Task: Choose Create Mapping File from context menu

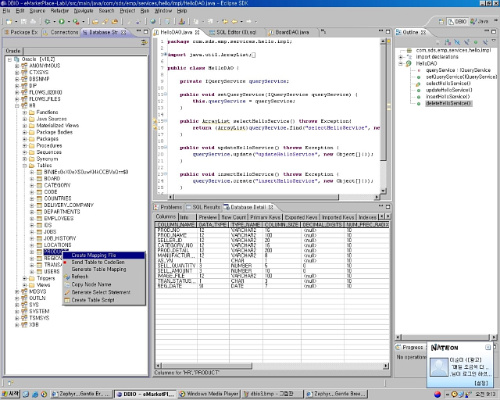Action: pyautogui.click(x=104, y=255)
